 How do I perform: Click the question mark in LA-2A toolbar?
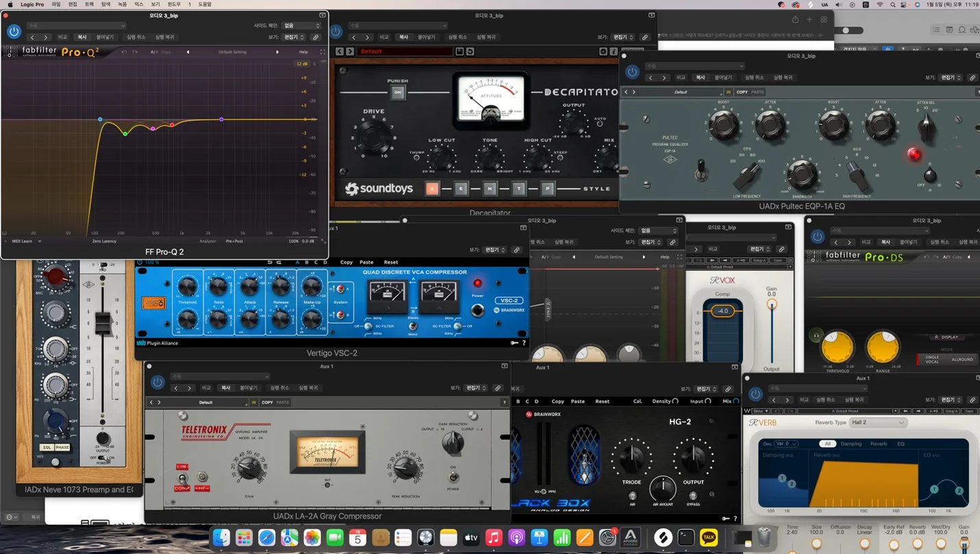[x=505, y=403]
